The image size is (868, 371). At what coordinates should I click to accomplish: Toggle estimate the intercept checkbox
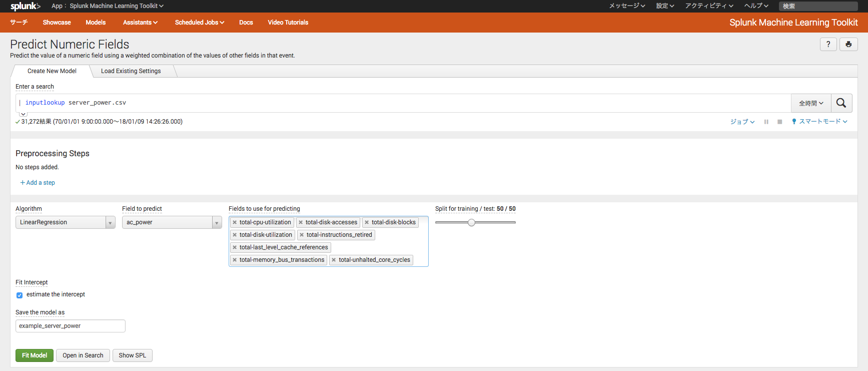click(x=20, y=295)
